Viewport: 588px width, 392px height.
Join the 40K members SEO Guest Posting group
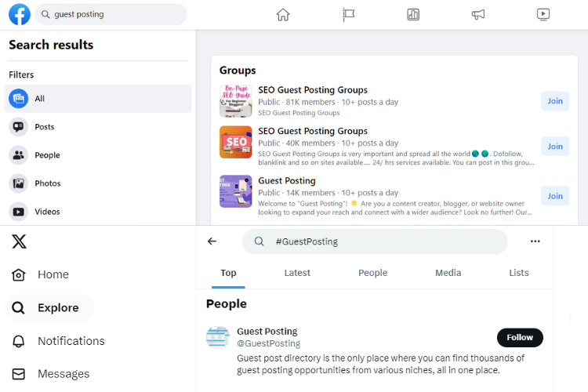point(555,147)
